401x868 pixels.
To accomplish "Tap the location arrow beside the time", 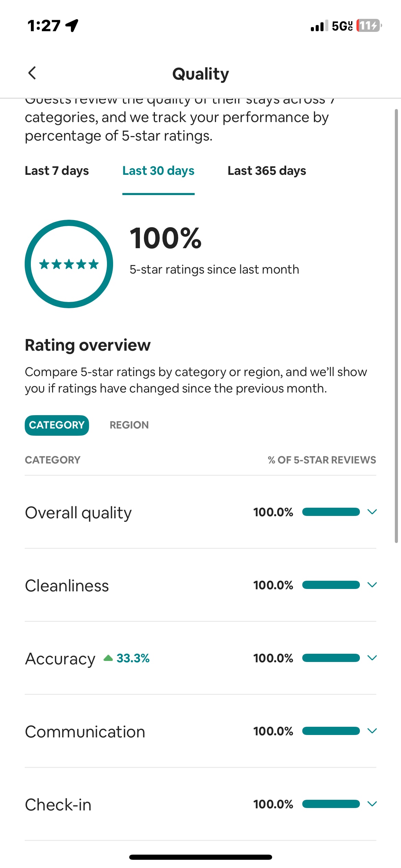I will pyautogui.click(x=72, y=25).
